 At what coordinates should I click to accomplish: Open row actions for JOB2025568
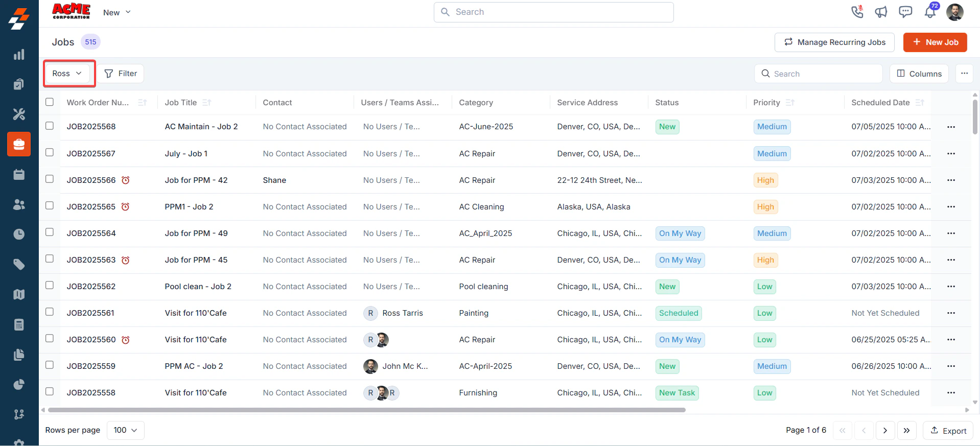tap(951, 127)
